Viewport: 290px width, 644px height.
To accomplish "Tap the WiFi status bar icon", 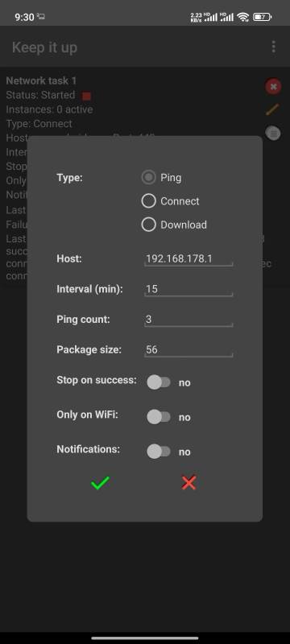I will tap(243, 17).
